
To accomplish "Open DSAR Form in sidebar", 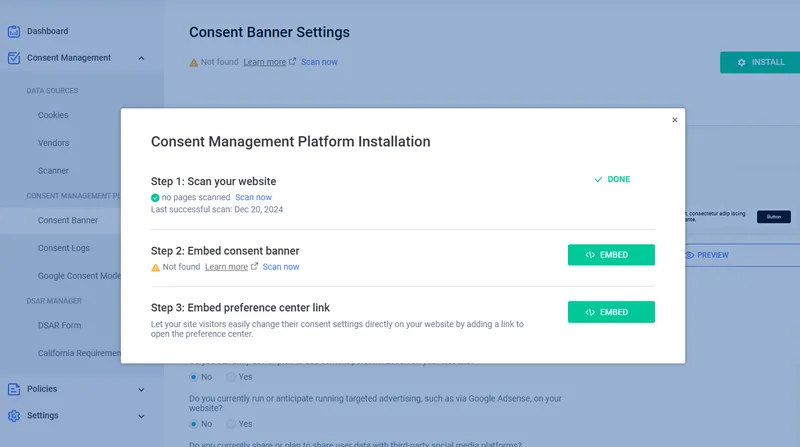I will tap(59, 326).
